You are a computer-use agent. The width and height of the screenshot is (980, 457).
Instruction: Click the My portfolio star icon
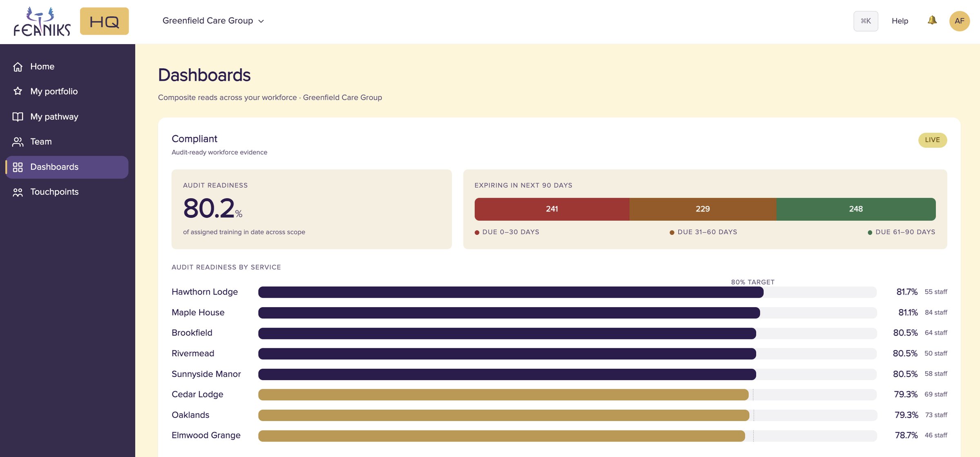click(18, 91)
